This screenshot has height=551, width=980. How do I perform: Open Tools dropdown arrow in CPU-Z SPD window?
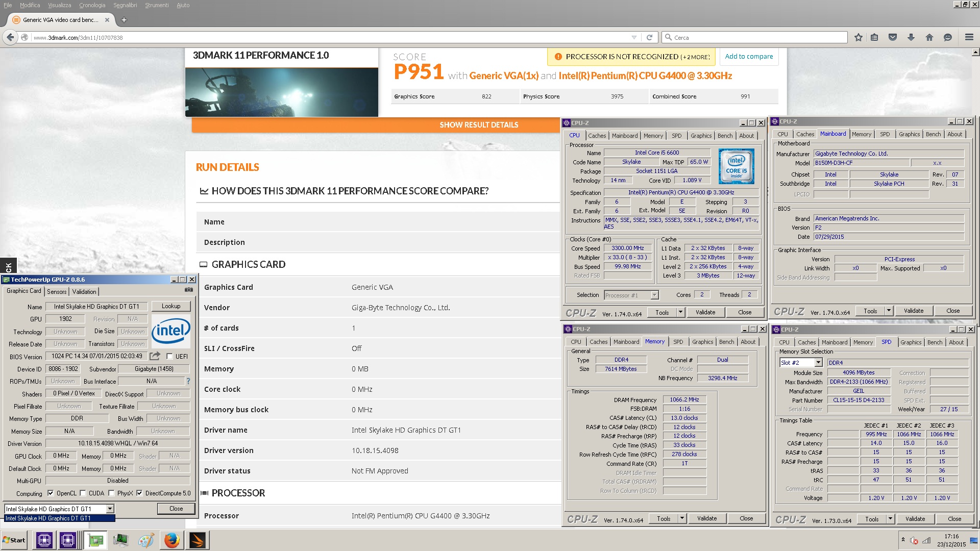(x=890, y=519)
